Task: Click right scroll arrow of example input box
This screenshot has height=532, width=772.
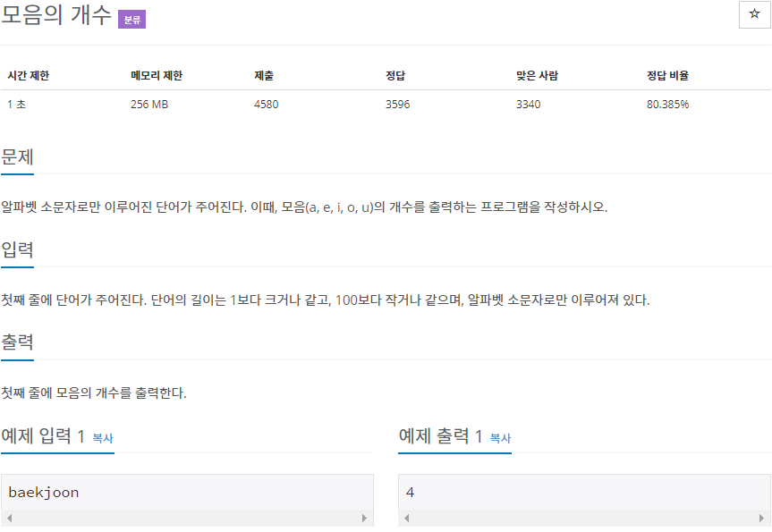Action: 364,518
